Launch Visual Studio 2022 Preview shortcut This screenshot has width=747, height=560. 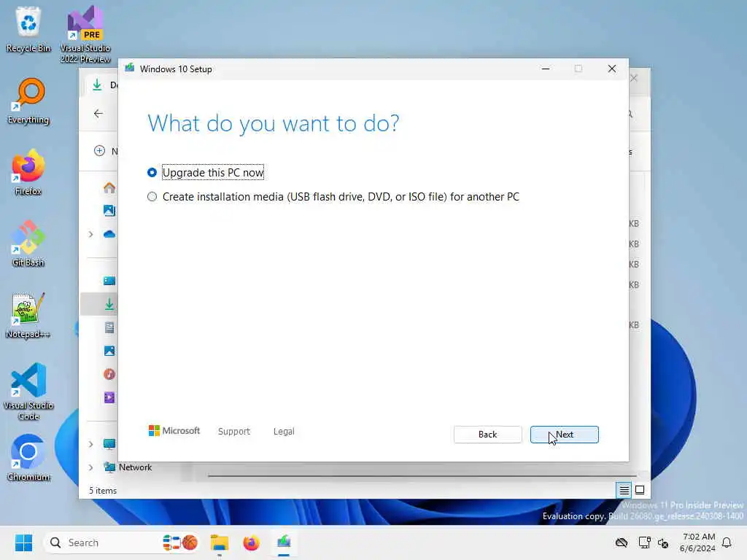85,34
